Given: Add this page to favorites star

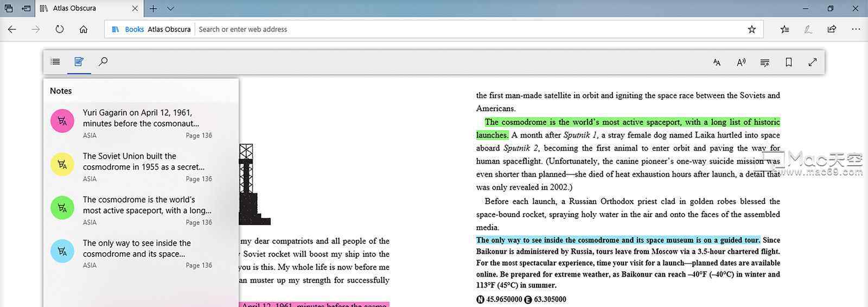Looking at the screenshot, I should [x=752, y=29].
